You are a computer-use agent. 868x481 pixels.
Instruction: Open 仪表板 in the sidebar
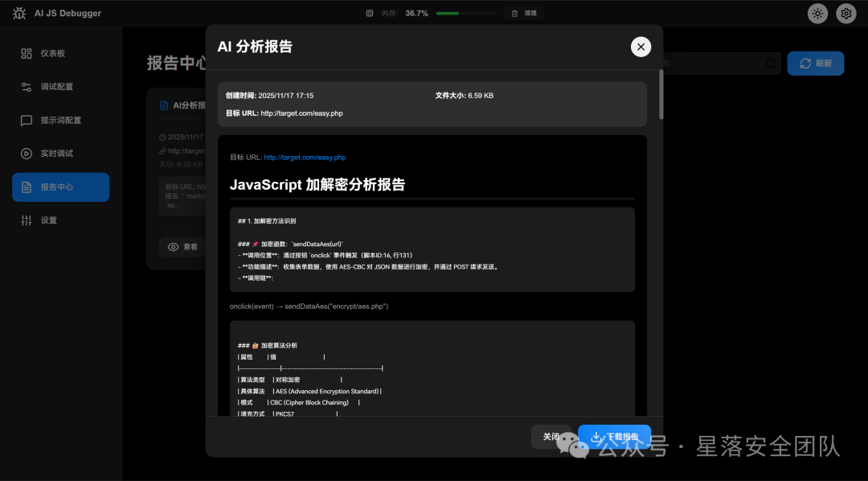tap(61, 53)
